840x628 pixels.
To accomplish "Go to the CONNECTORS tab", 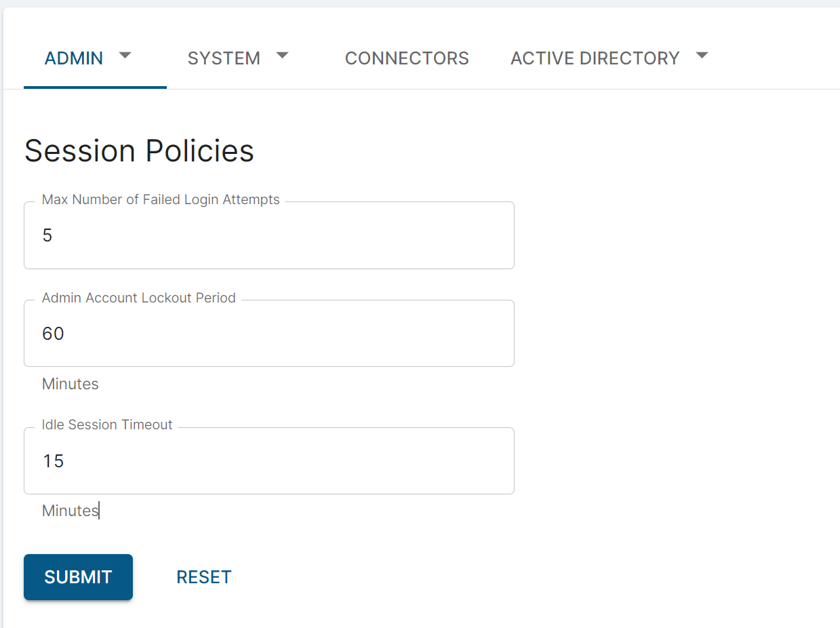I will 407,58.
